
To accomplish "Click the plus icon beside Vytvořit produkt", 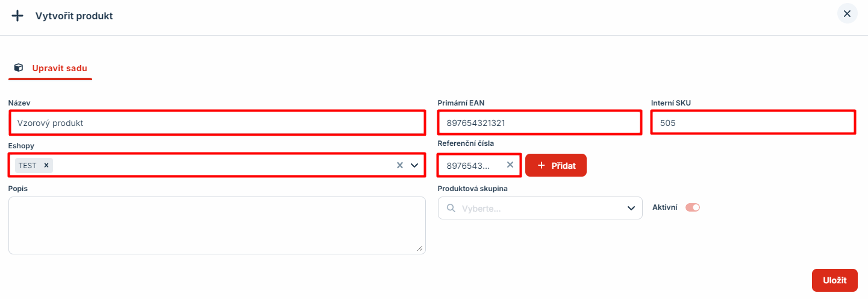I will 17,16.
